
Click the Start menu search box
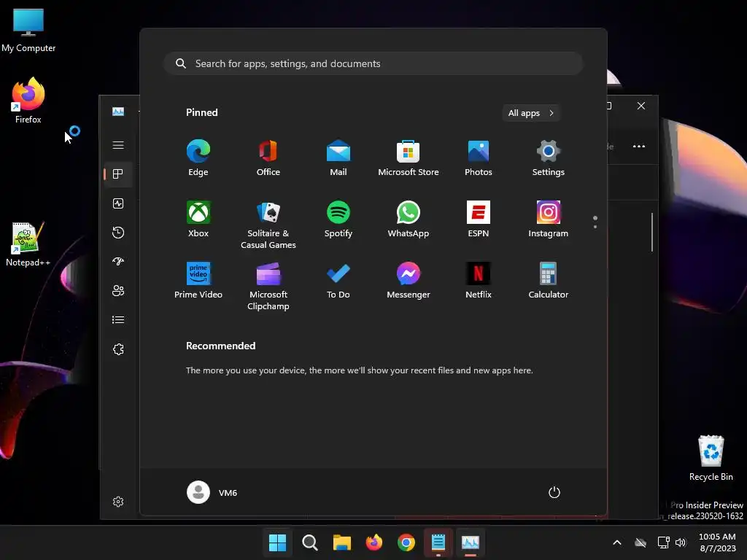[x=373, y=63]
